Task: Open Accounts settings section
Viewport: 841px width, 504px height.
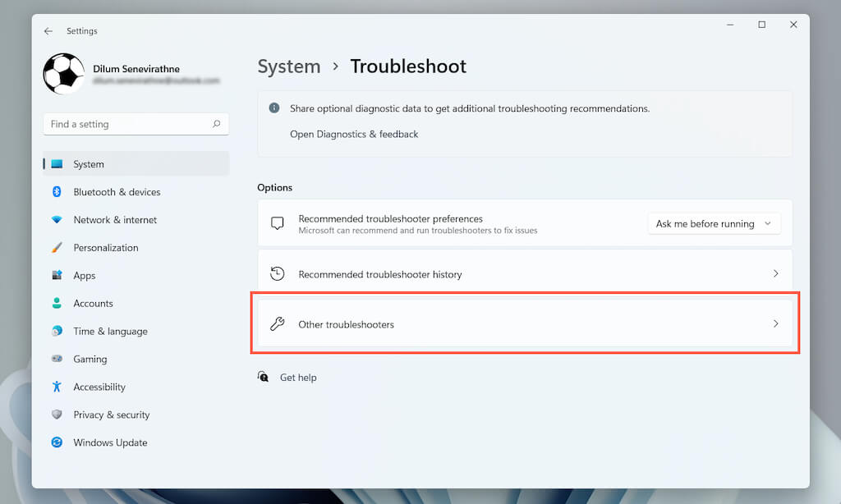Action: coord(93,304)
